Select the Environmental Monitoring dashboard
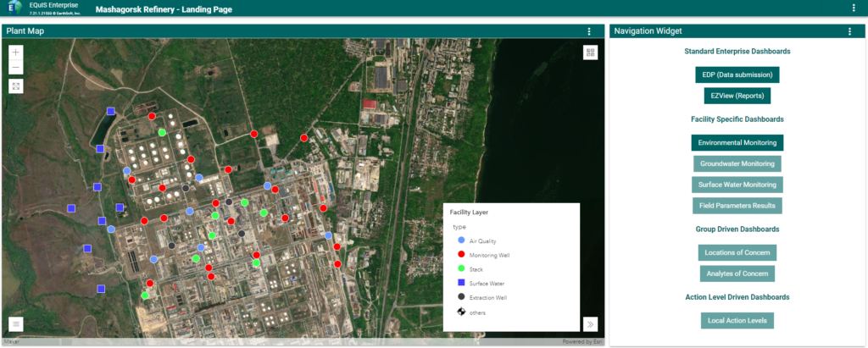 click(737, 143)
